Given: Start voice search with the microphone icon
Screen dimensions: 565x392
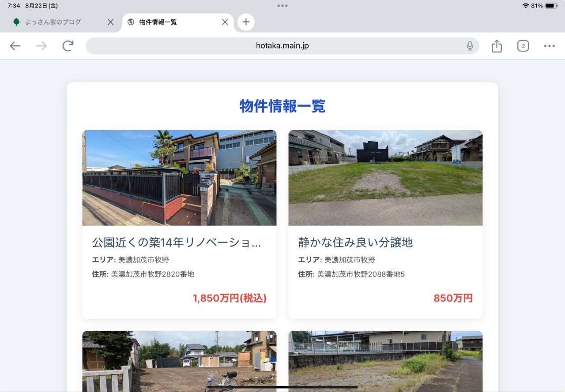Looking at the screenshot, I should pos(470,46).
